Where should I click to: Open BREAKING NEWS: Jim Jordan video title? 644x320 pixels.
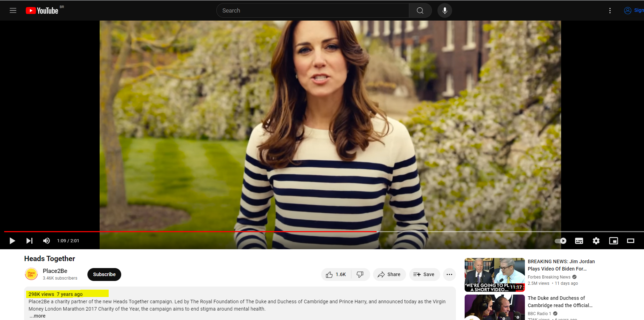561,265
